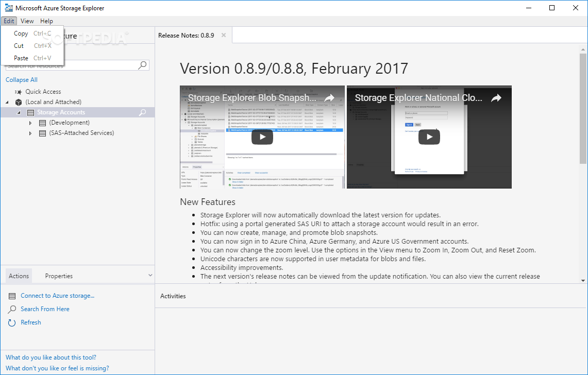Click the (SAS-Attached Services) storage icon

click(42, 133)
